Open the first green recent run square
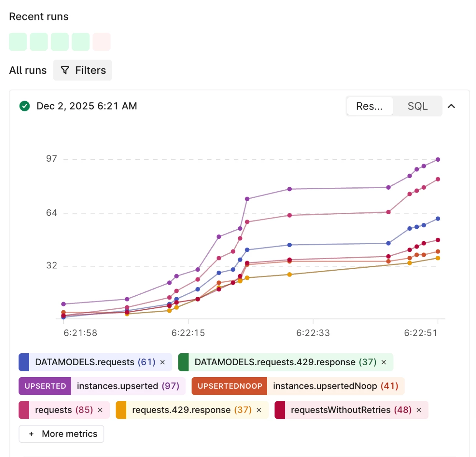This screenshot has width=476, height=457. (18, 41)
